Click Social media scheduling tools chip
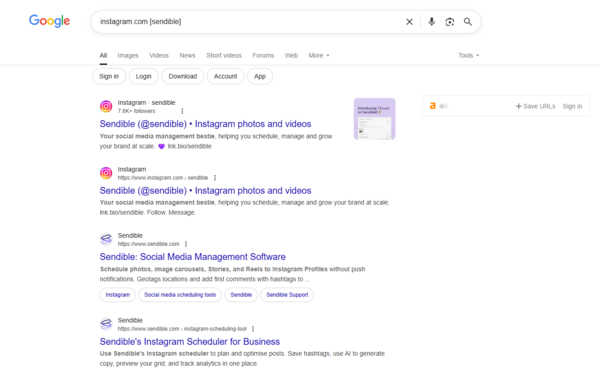The width and height of the screenshot is (600, 372). [180, 295]
